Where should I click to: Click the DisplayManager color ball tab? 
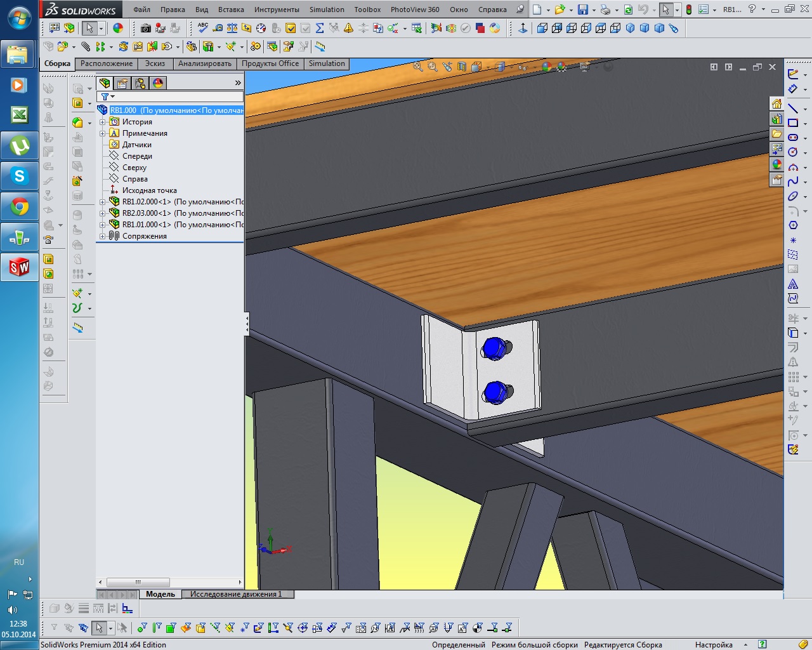158,83
